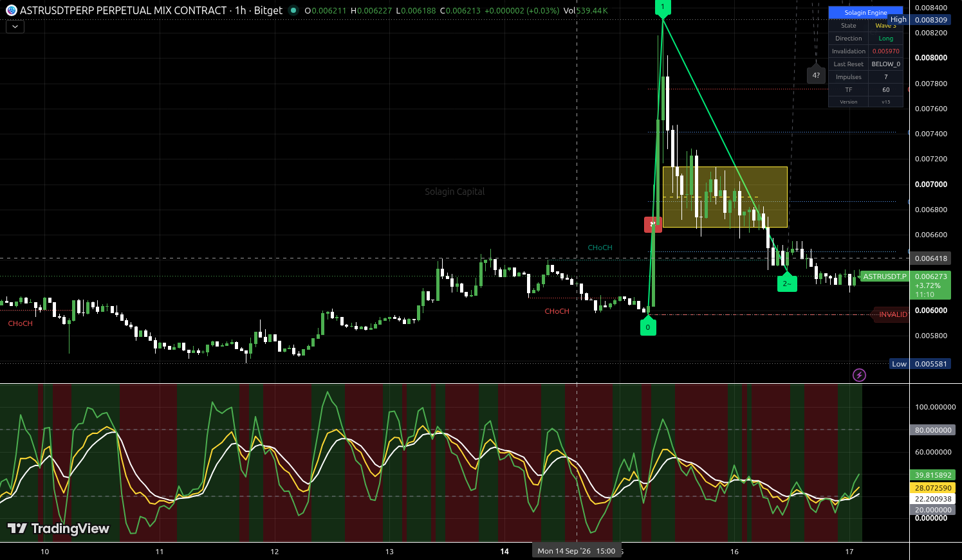Click the close value C0.006213
Viewport: 962px width, 560px height.
tap(460, 11)
